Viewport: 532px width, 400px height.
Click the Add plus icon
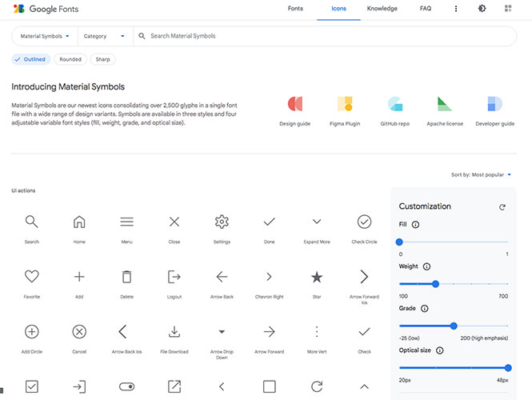click(x=79, y=277)
